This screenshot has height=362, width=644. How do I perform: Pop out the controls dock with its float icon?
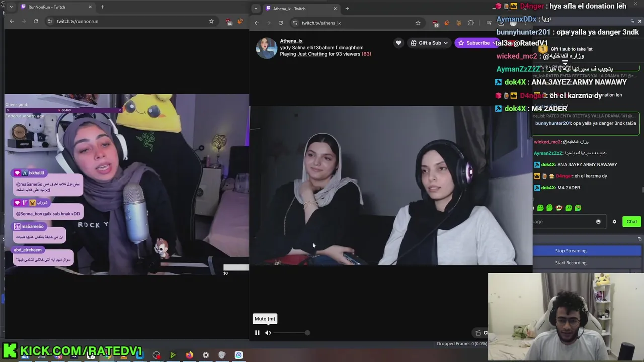(x=639, y=239)
